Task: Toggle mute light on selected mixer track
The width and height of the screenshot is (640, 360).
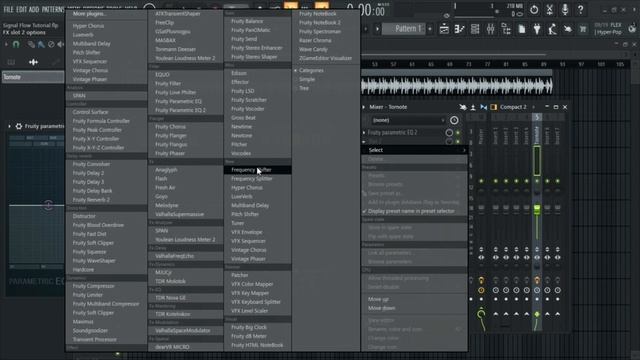Action: 537,181
